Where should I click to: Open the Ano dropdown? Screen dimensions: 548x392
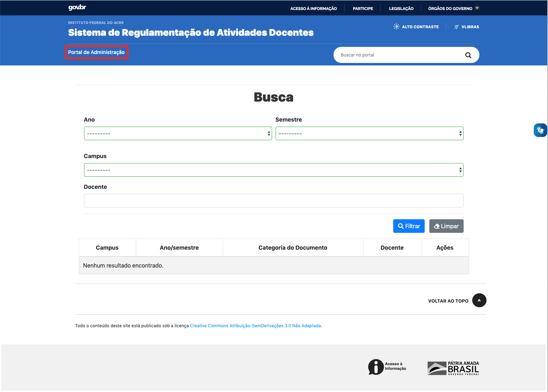pyautogui.click(x=178, y=133)
